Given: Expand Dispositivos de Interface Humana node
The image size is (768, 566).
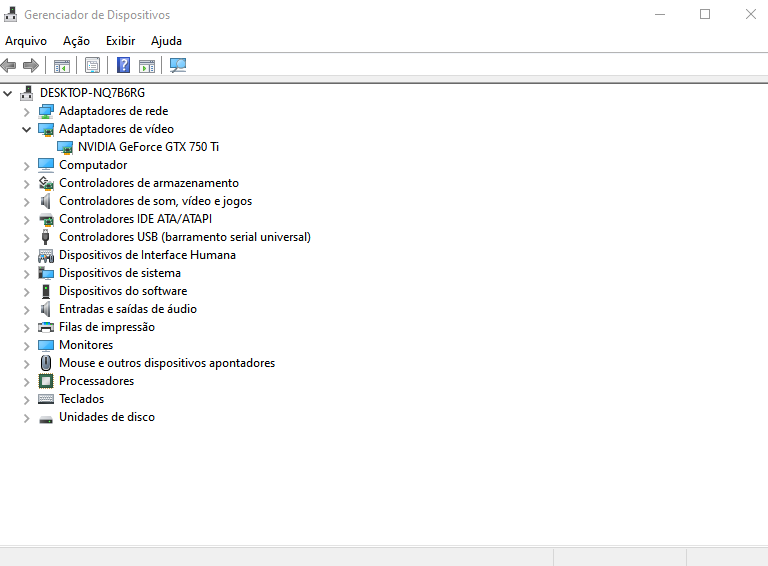Looking at the screenshot, I should (x=26, y=256).
